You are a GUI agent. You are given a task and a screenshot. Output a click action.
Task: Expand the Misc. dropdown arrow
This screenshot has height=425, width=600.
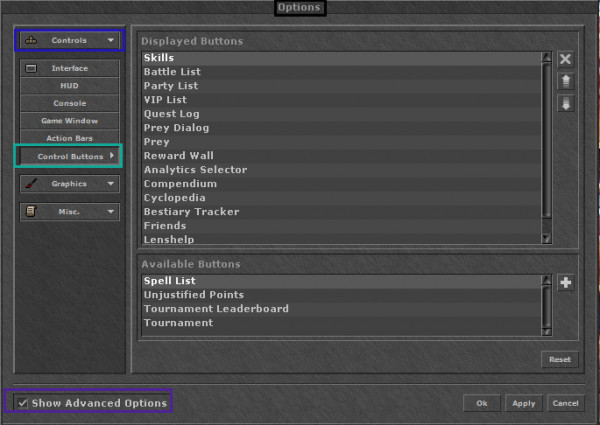(111, 211)
